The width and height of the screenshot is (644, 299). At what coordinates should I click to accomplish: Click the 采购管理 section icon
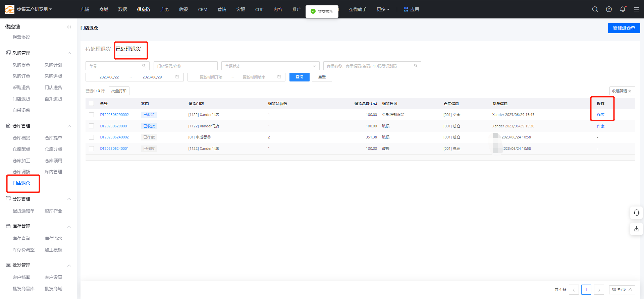(x=8, y=53)
